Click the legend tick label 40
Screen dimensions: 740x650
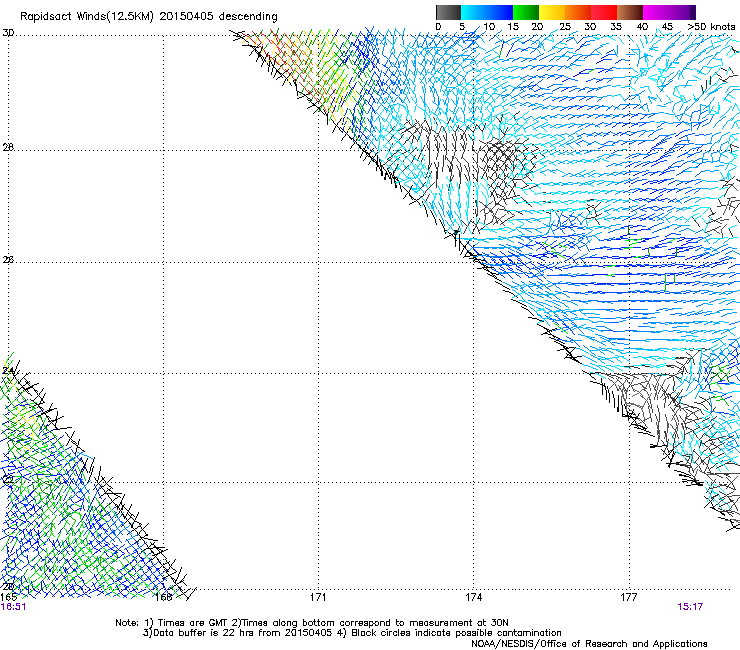642,27
